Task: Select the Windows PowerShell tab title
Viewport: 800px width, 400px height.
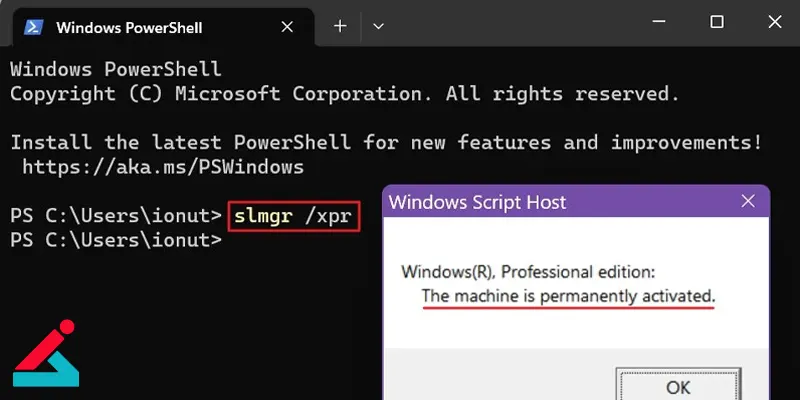Action: (129, 28)
